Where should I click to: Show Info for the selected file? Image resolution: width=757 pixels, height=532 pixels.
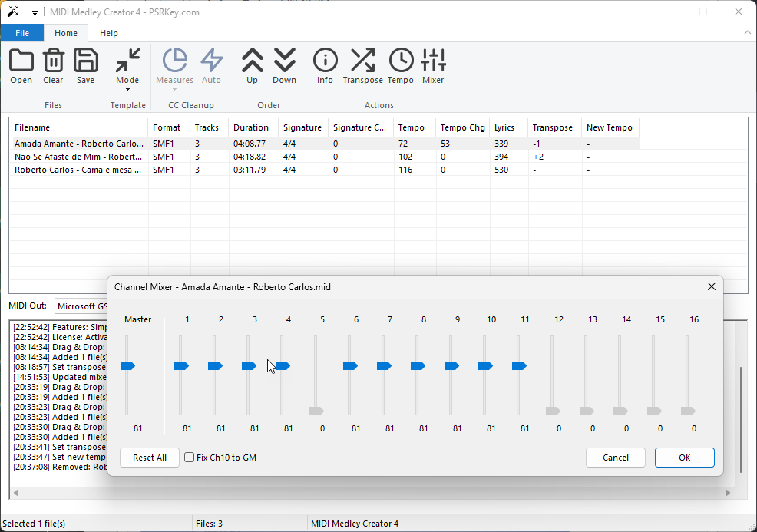[325, 65]
